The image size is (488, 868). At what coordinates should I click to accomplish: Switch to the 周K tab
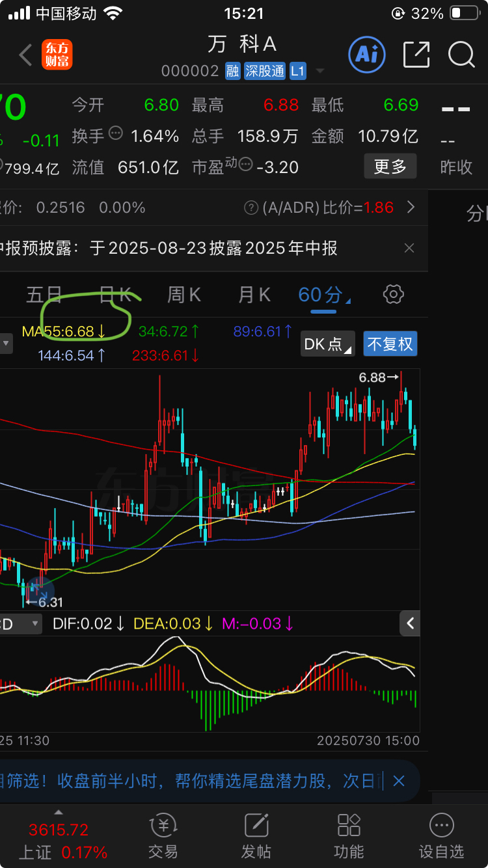pyautogui.click(x=185, y=295)
